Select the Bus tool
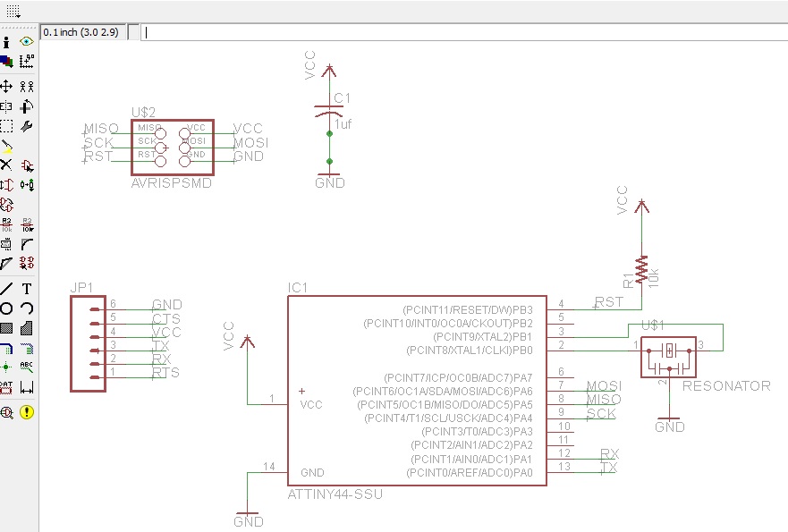 [x=6, y=348]
